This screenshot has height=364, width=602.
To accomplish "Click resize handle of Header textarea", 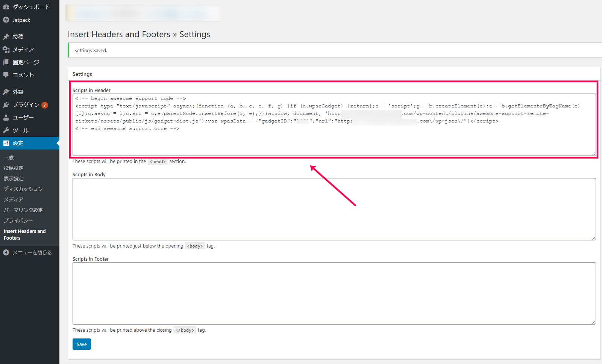I will [x=594, y=153].
